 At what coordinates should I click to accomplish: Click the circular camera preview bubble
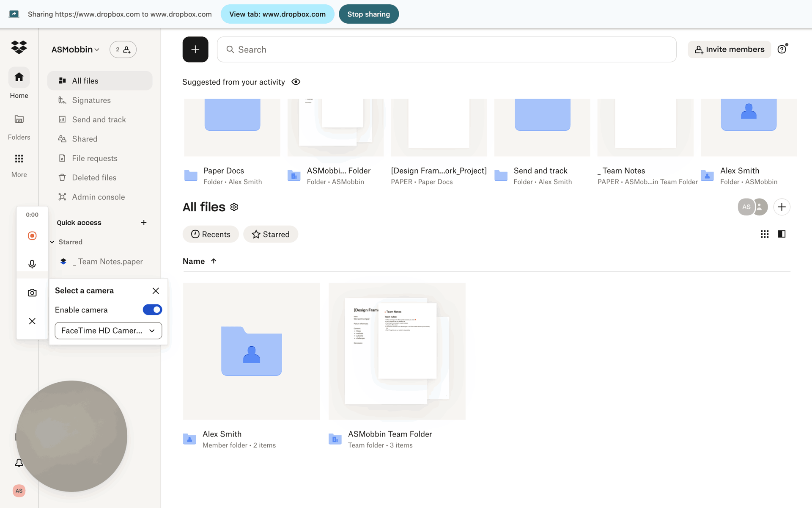[x=71, y=436]
